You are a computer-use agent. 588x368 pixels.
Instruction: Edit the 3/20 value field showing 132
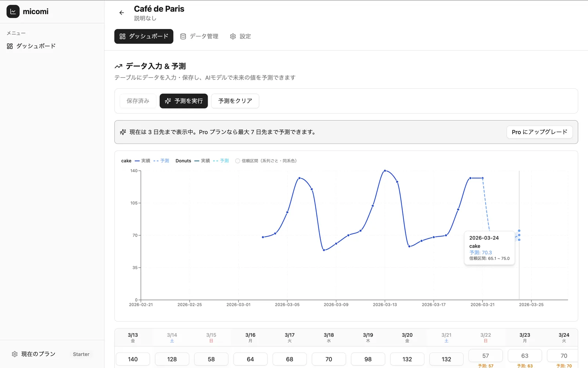coord(407,359)
